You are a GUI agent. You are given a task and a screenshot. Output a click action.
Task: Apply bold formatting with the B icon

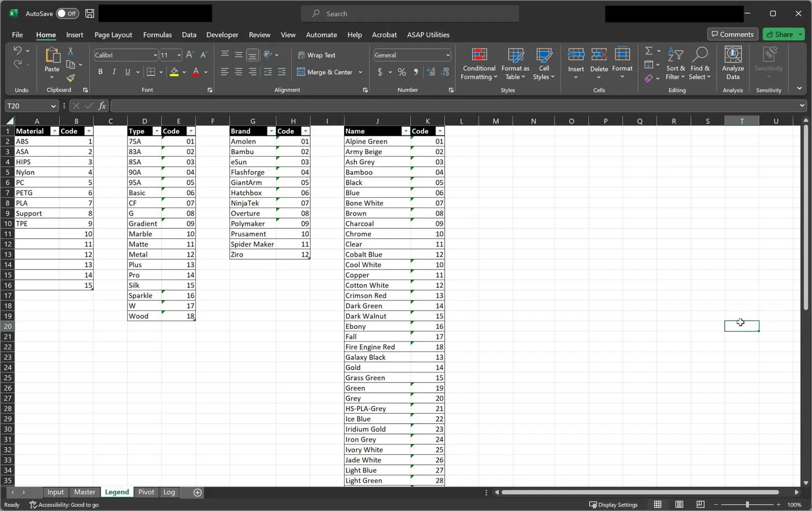pyautogui.click(x=100, y=72)
